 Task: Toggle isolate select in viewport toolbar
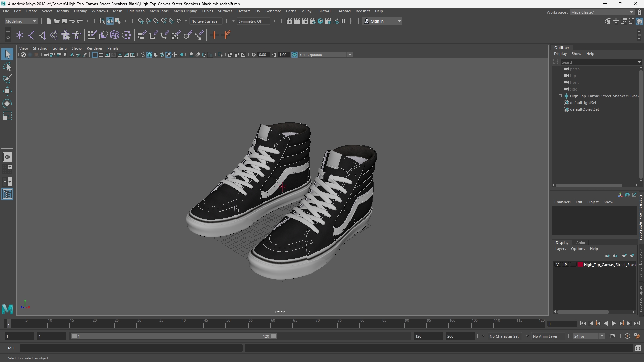click(x=220, y=55)
